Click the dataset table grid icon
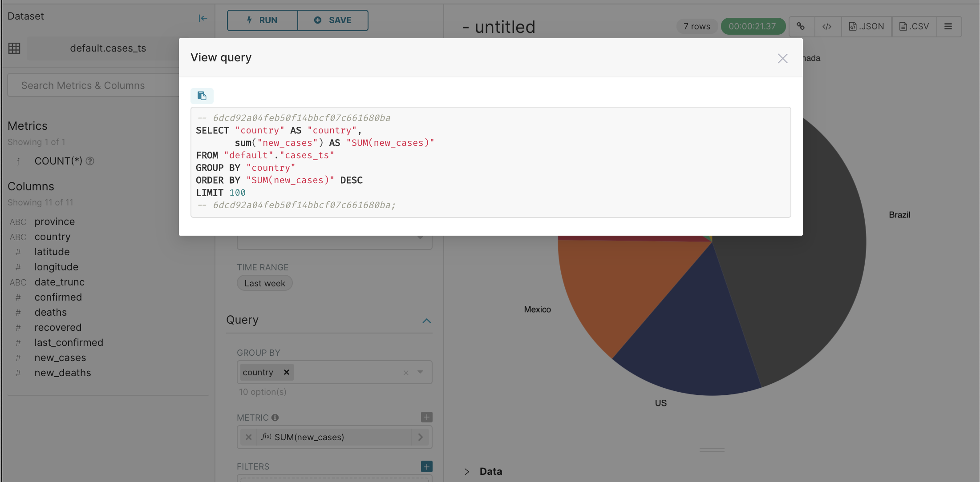The height and width of the screenshot is (482, 980). 14,48
